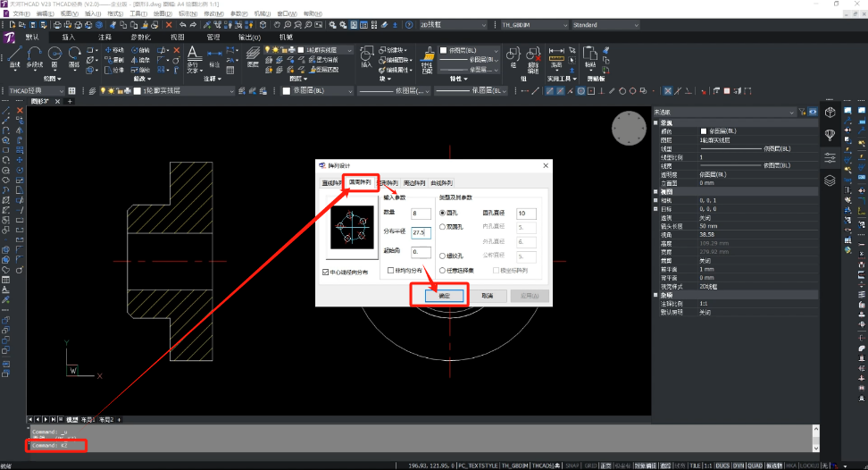Click the Undo arrow in quick toolbar

183,25
